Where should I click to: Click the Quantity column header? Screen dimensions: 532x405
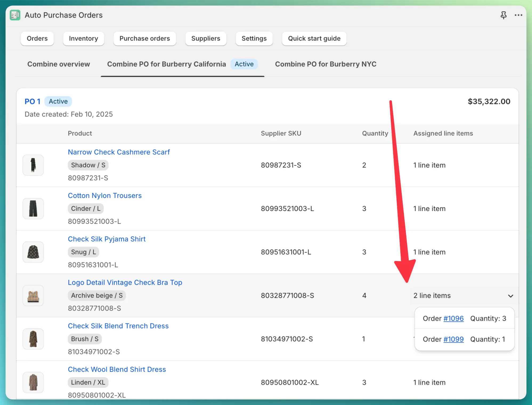point(375,133)
